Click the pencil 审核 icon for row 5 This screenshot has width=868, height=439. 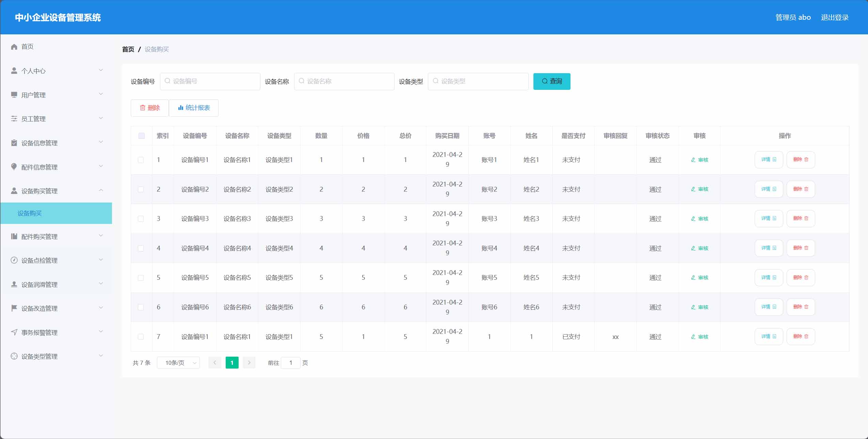pyautogui.click(x=693, y=278)
